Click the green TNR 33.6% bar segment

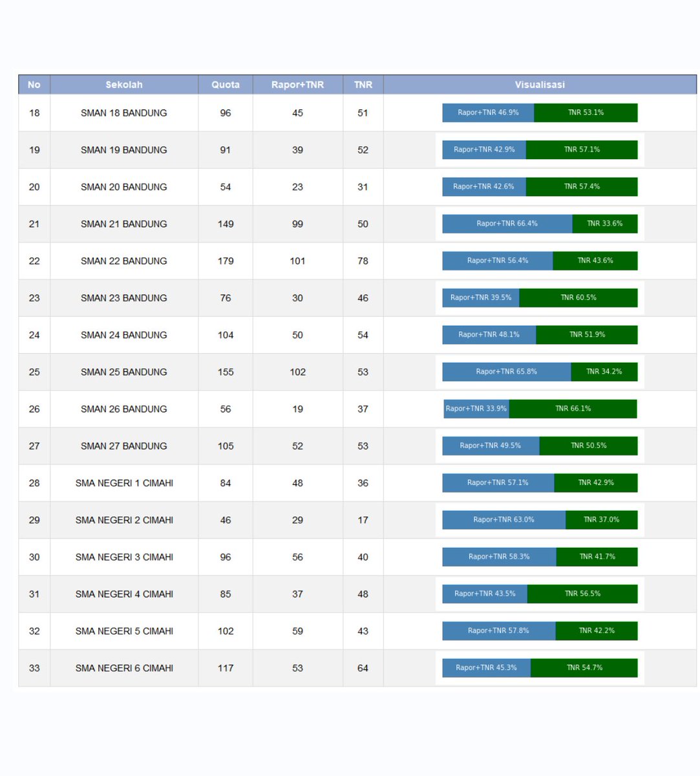pos(605,224)
